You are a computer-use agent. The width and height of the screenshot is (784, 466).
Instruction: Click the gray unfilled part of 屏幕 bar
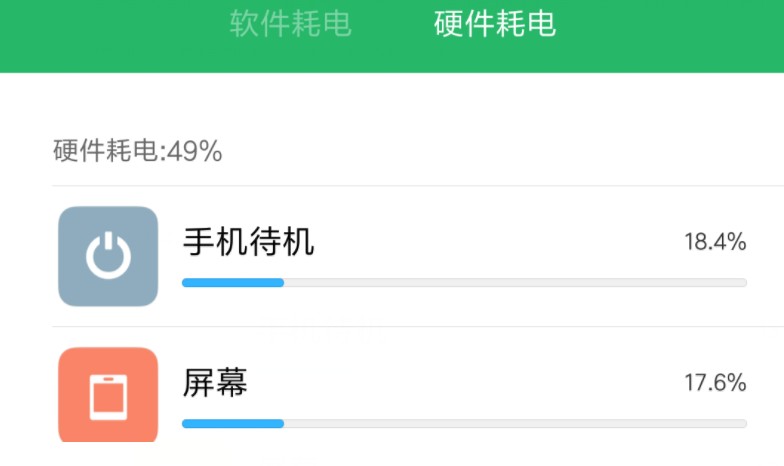(x=515, y=423)
